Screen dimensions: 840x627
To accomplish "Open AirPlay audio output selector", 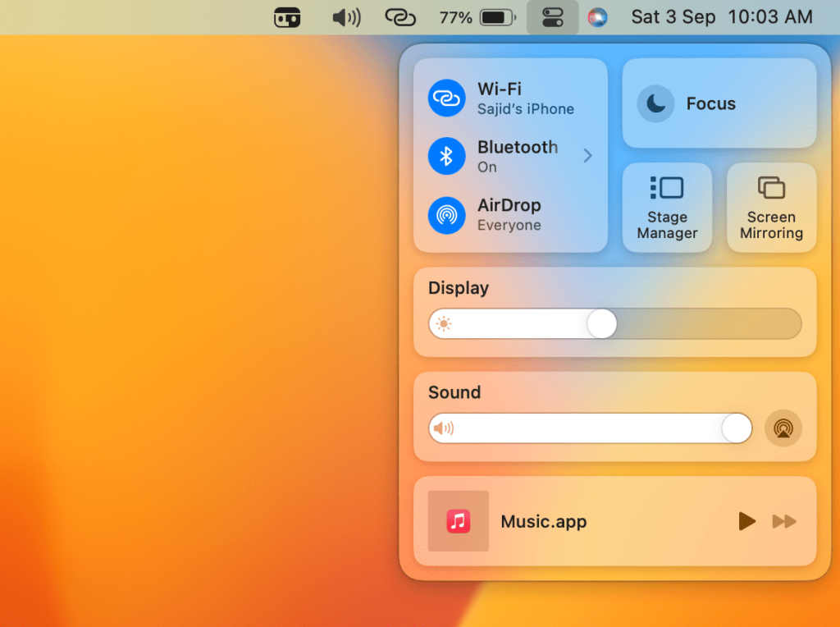I will coord(783,428).
